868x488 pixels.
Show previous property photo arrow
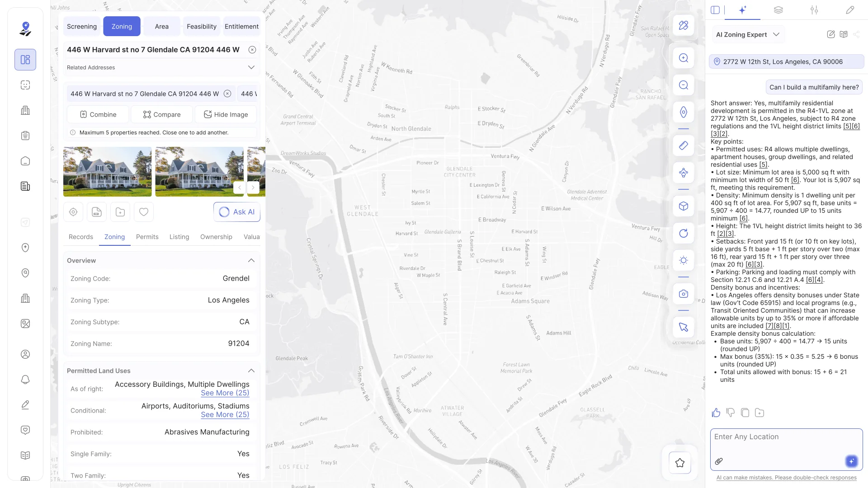click(x=240, y=188)
